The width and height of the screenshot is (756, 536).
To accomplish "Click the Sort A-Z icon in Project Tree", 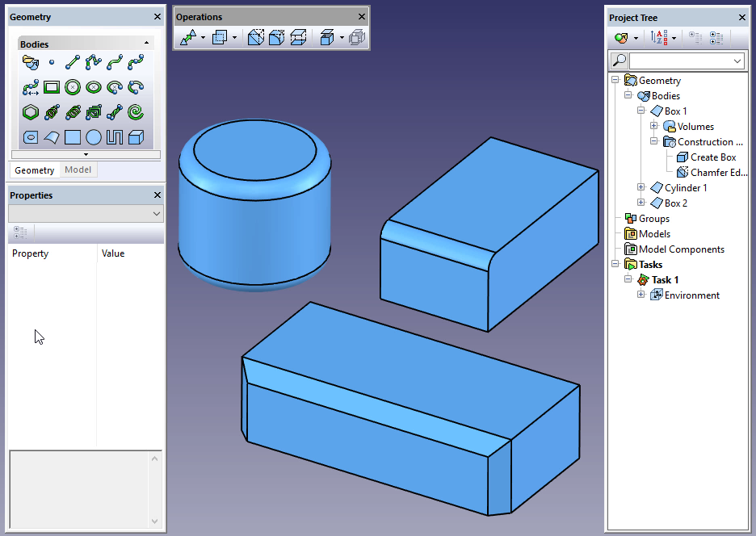I will click(658, 37).
